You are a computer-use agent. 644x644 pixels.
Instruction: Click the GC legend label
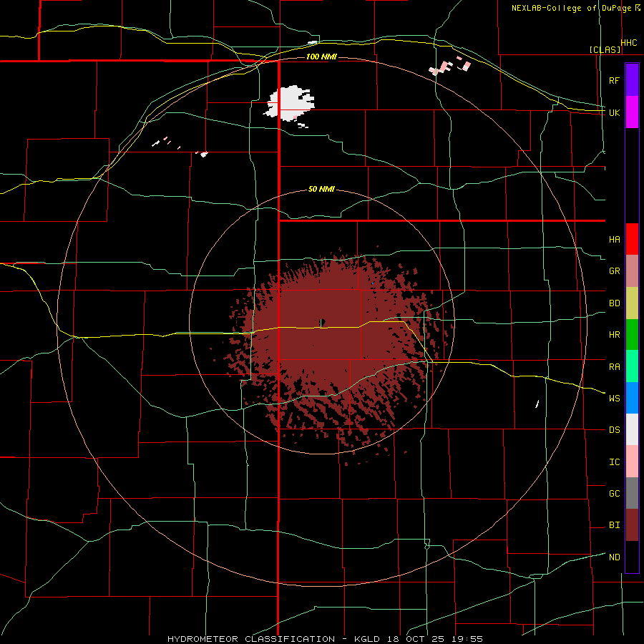[614, 494]
